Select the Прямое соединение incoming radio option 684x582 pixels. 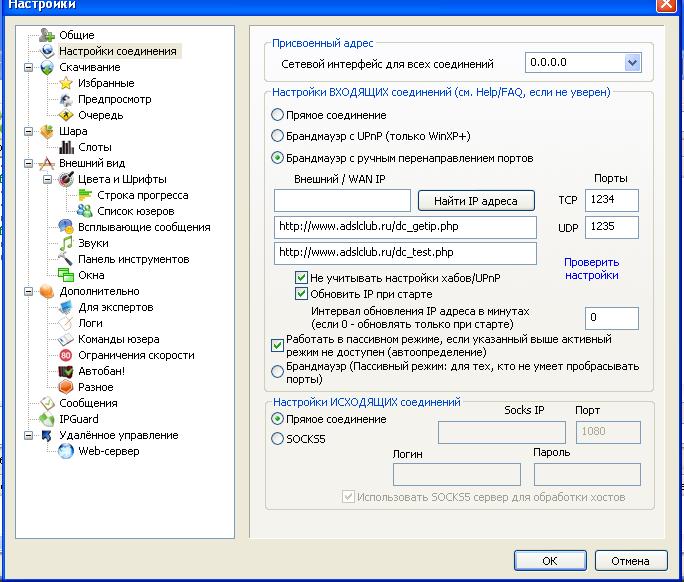[278, 116]
